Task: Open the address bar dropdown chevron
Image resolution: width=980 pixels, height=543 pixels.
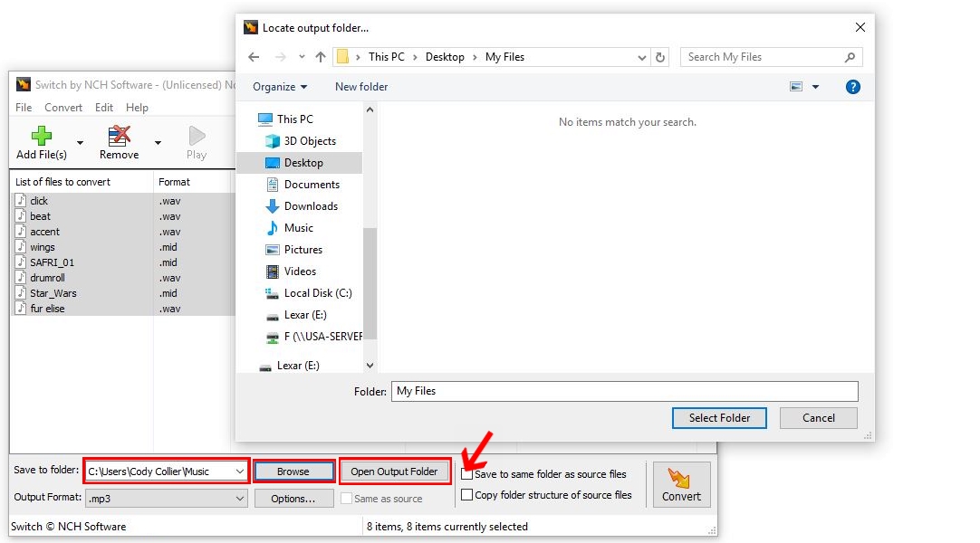Action: point(642,56)
